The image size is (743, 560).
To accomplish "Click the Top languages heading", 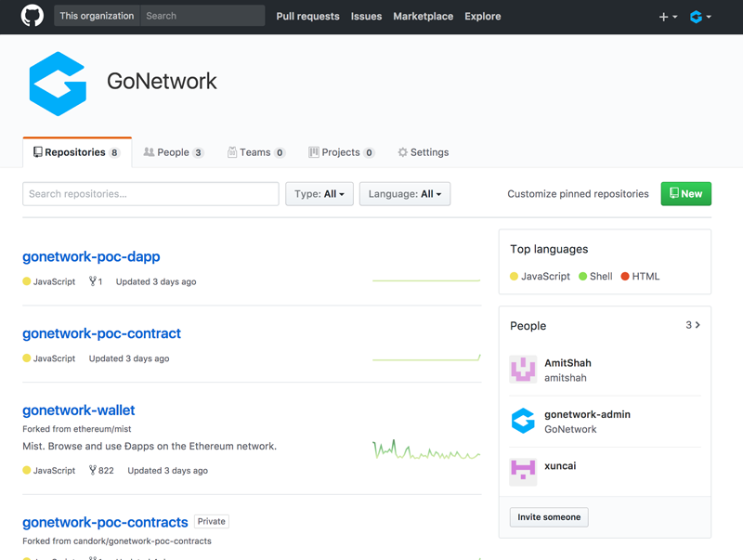I will coord(549,249).
